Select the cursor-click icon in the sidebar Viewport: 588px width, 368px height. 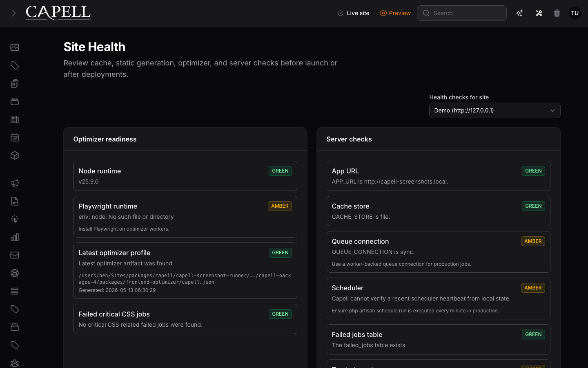click(x=15, y=219)
